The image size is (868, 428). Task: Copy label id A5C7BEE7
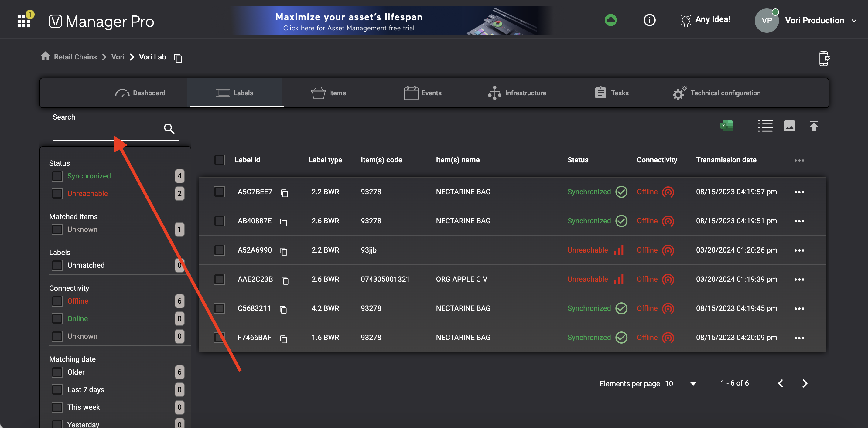coord(284,193)
